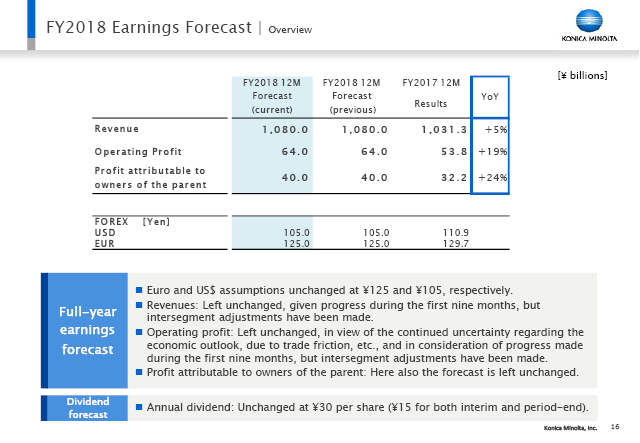The image size is (640, 443).
Task: Select the 'YoY' column header
Action: pyautogui.click(x=490, y=97)
